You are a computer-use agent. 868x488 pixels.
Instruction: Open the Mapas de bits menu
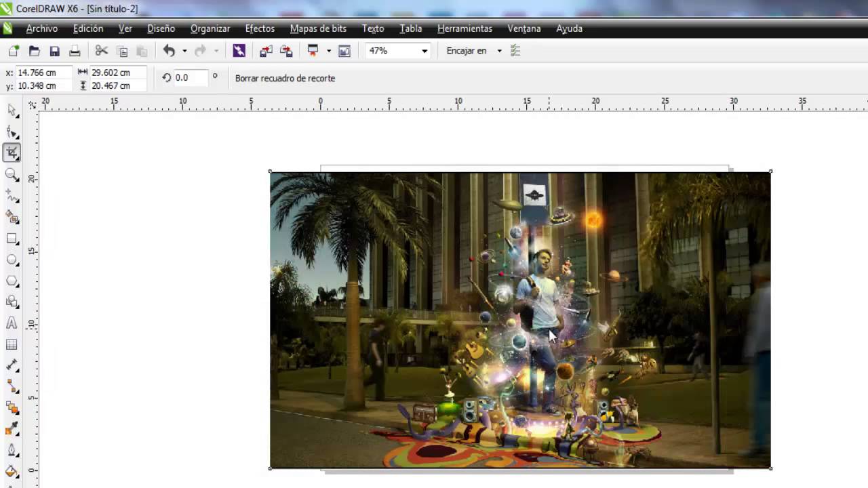(318, 28)
